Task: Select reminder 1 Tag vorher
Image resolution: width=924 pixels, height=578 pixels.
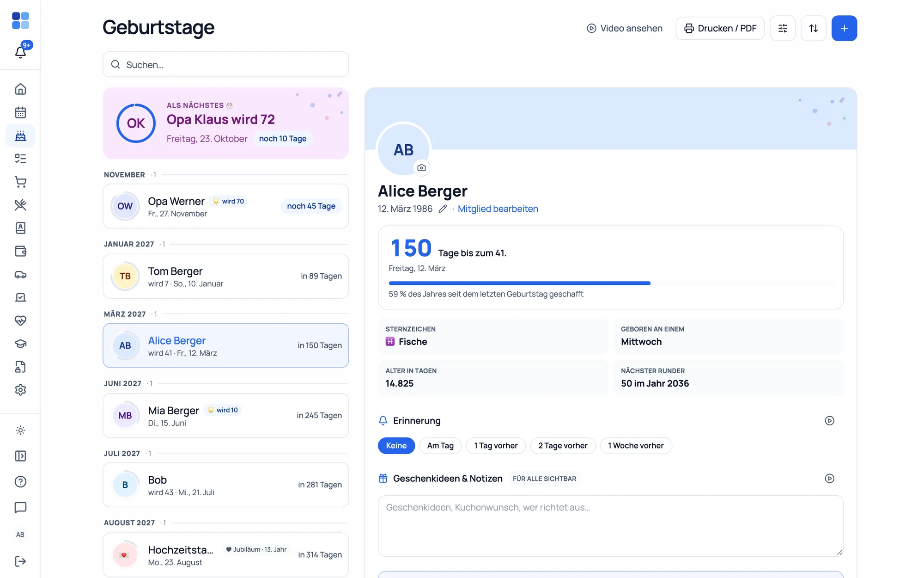Action: [x=496, y=446]
